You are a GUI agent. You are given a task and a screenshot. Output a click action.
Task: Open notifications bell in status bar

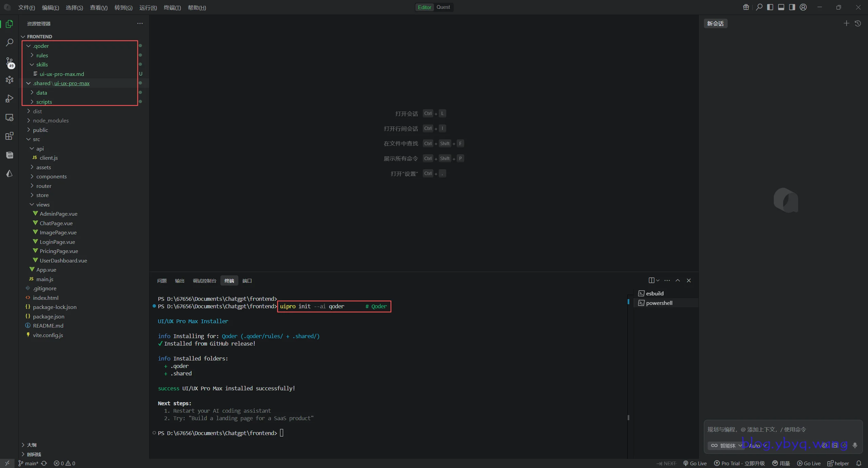point(859,463)
